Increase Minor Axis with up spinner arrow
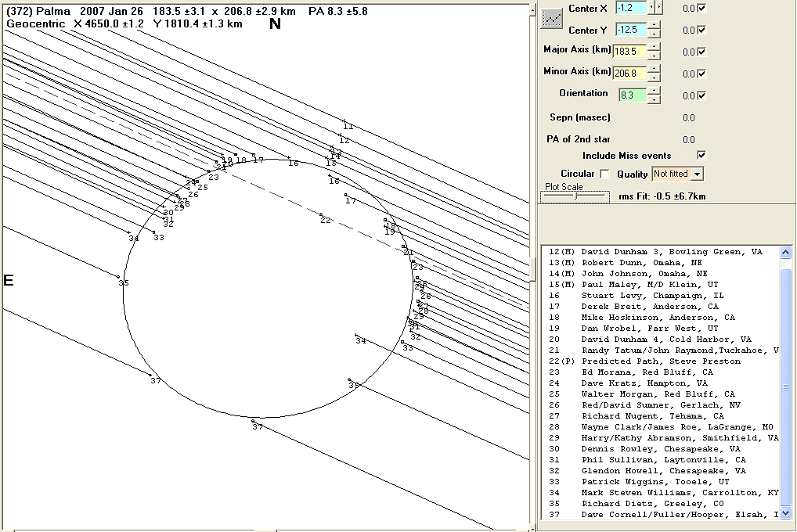The height and width of the screenshot is (532, 797). point(655,69)
